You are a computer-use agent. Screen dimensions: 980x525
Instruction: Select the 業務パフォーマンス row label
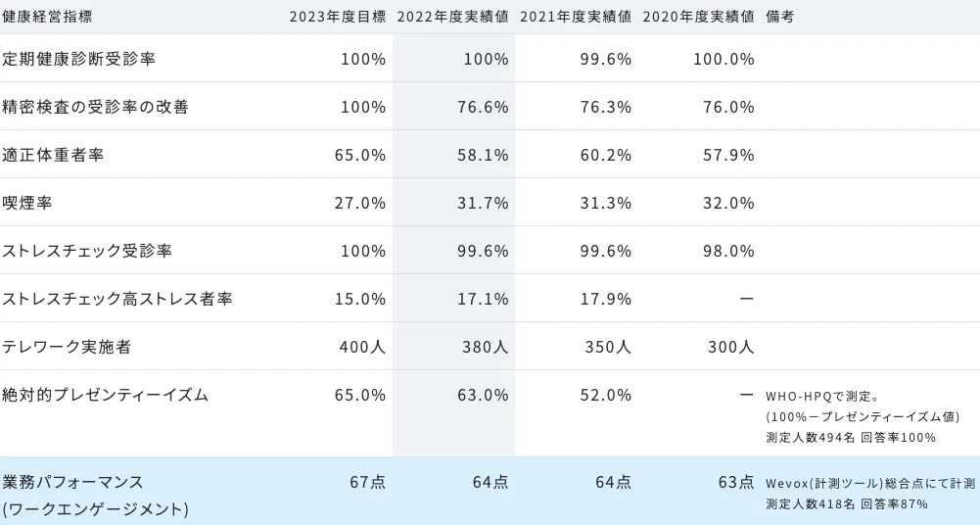tap(73, 482)
